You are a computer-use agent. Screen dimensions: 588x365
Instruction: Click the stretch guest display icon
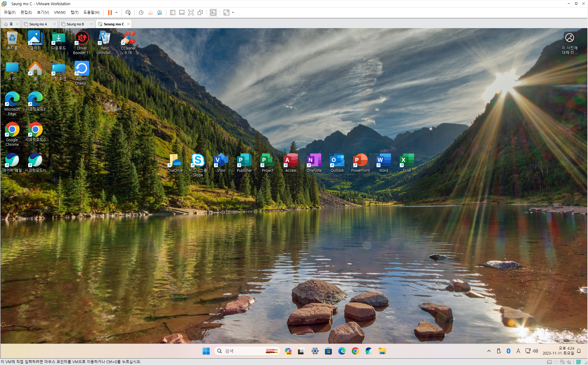(226, 13)
